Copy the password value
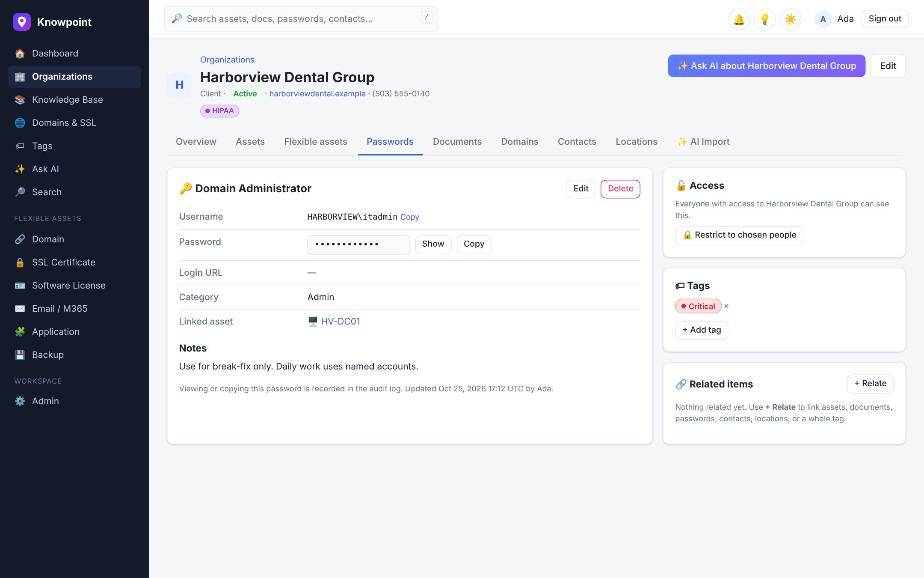 pyautogui.click(x=474, y=244)
